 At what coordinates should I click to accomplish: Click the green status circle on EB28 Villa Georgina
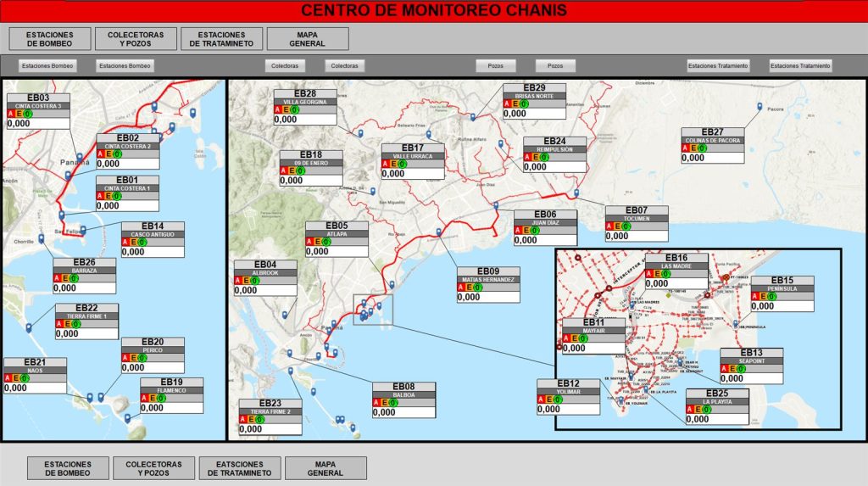click(x=294, y=109)
